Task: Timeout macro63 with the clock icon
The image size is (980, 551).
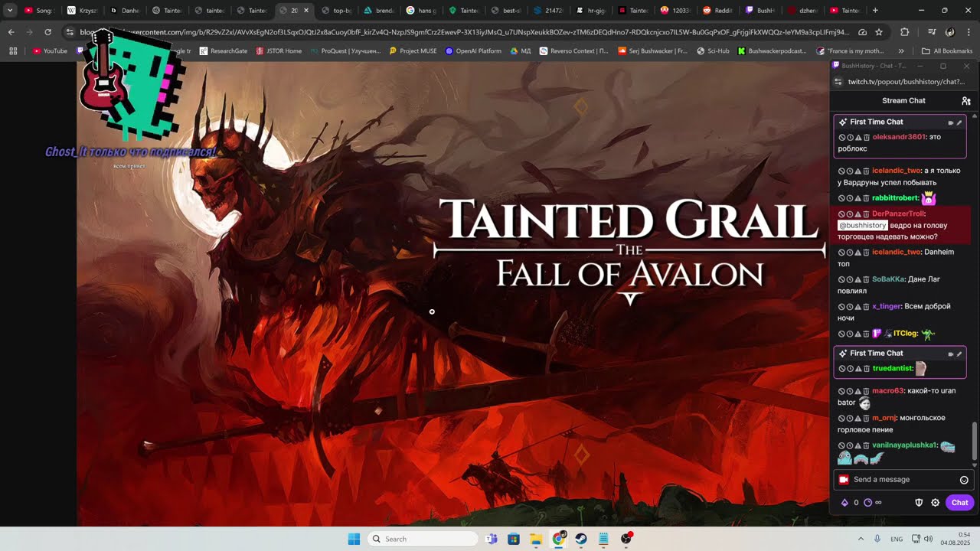Action: coord(850,391)
